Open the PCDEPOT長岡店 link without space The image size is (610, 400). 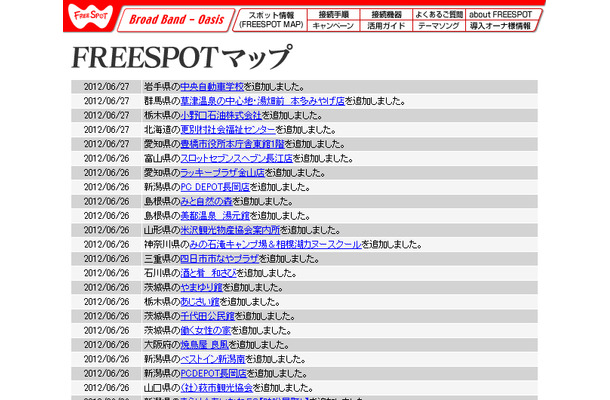(x=214, y=373)
